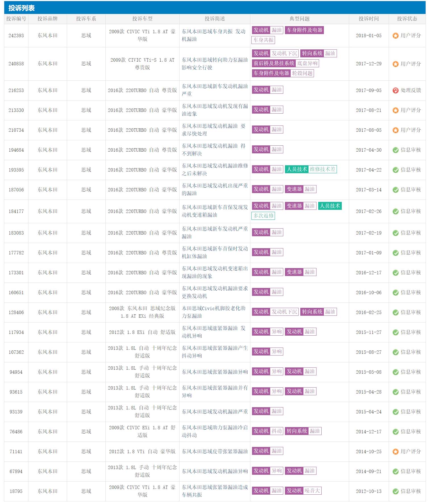Click the 多次返修 tag in row 184177
The image size is (429, 504).
263,216
